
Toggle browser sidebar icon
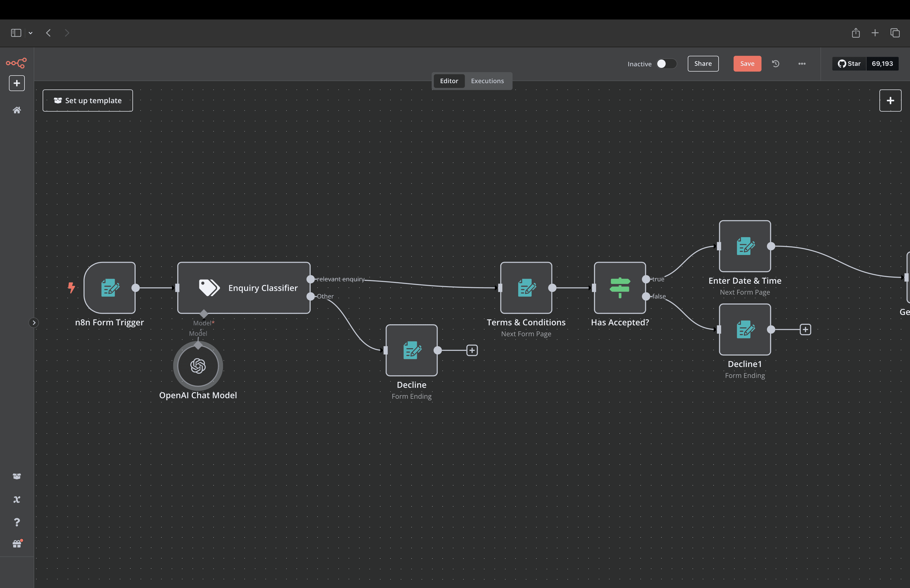[16, 33]
